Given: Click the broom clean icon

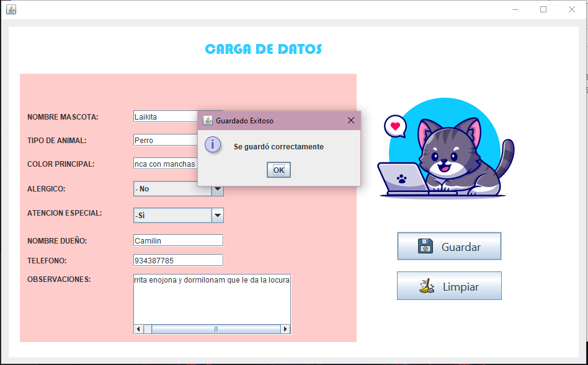Looking at the screenshot, I should pos(426,286).
